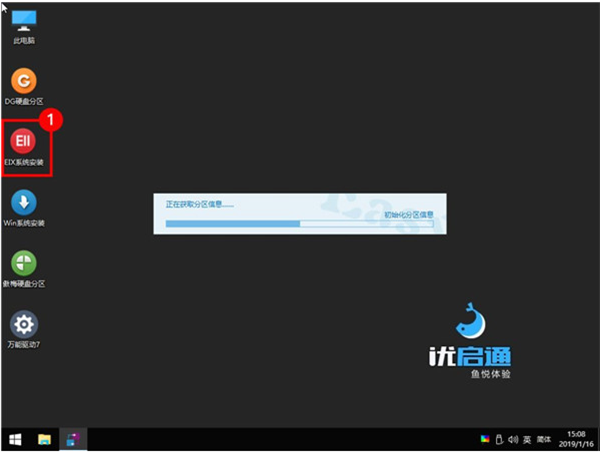Click the colorful display tray icon
The image size is (600, 452).
(x=485, y=439)
